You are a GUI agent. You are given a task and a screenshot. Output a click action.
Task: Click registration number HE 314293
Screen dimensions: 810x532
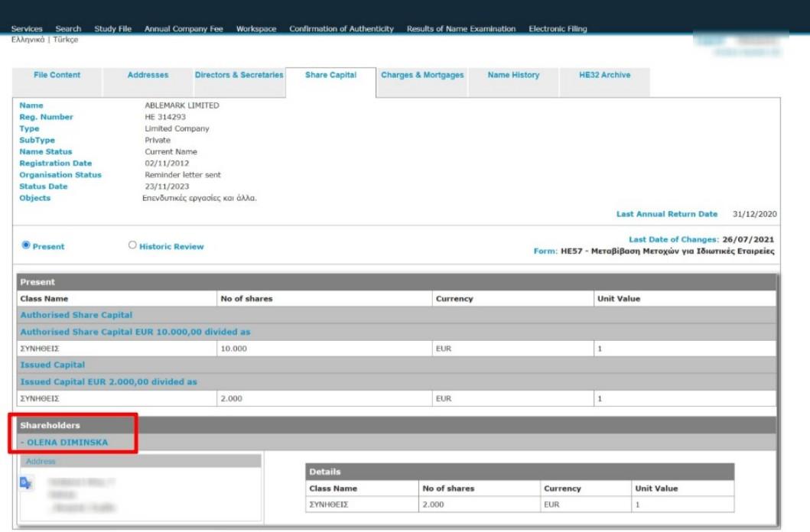click(x=165, y=117)
